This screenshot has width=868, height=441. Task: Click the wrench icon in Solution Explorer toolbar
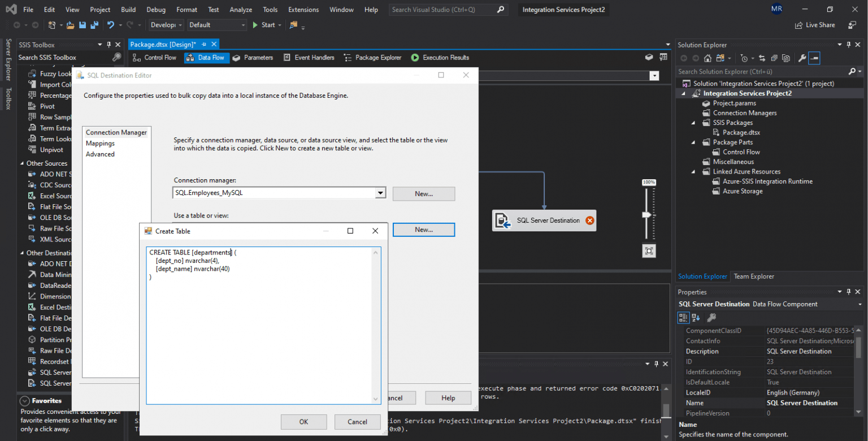(803, 58)
